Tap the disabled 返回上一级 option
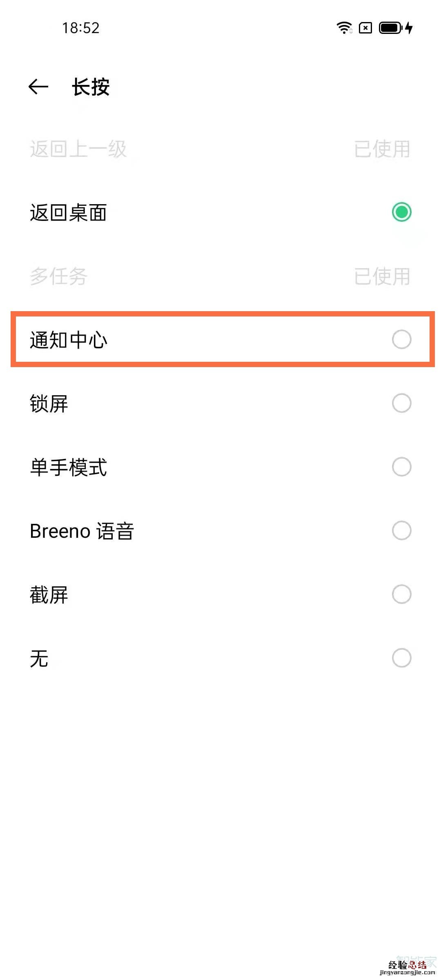This screenshot has width=441, height=980. 78,149
